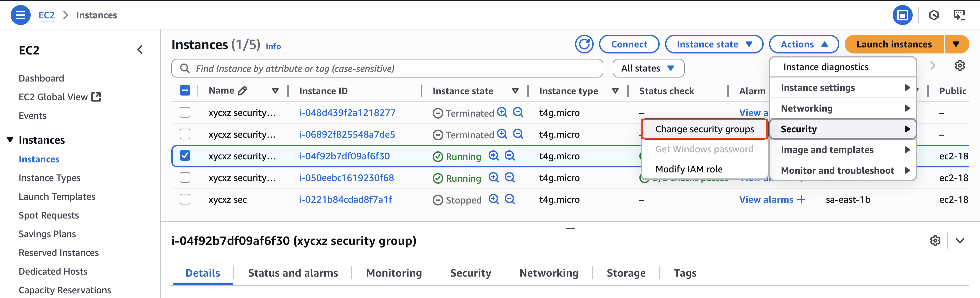This screenshot has width=980, height=298.
Task: Uncheck the selected instance i-04f92b7df09af6f30
Action: 185,156
